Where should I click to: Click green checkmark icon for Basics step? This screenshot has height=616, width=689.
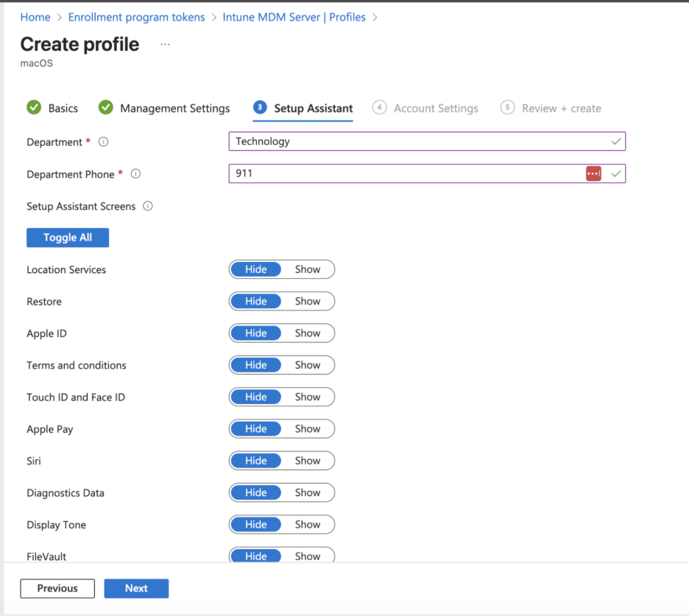34,108
